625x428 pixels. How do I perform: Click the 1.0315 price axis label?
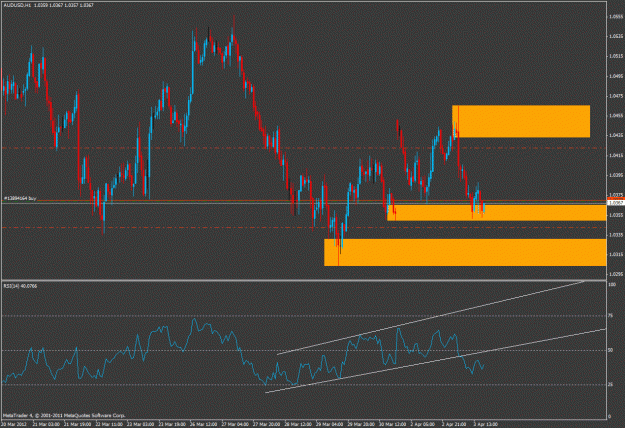(616, 254)
